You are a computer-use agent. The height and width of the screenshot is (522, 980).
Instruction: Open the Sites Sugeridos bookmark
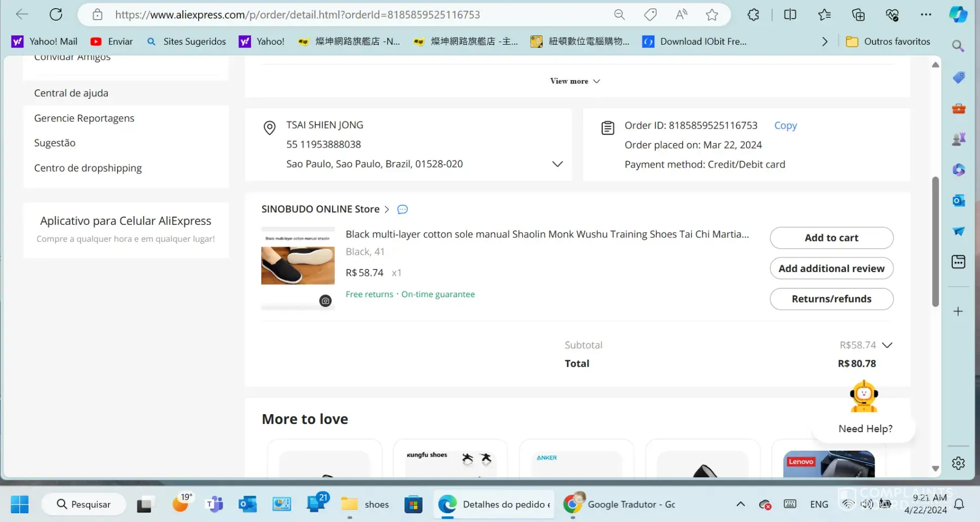click(x=186, y=41)
